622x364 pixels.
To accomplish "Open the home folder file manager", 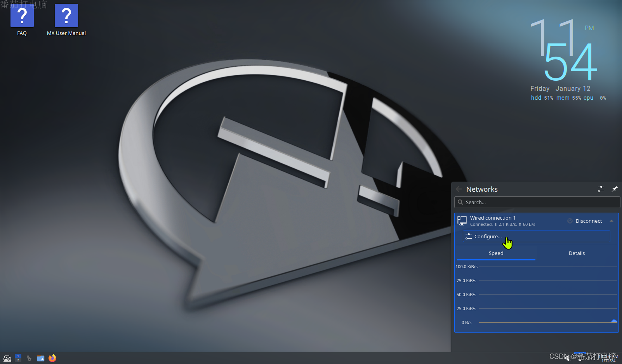I will click(41, 358).
